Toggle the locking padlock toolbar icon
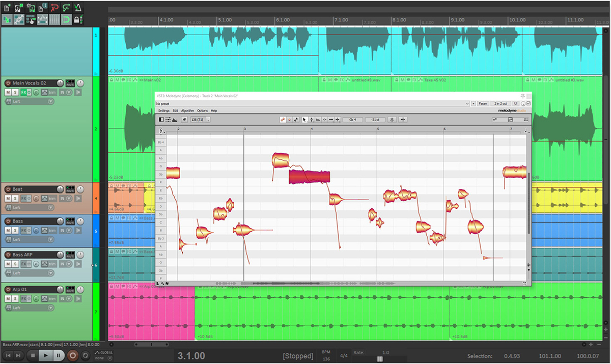 pos(78,19)
